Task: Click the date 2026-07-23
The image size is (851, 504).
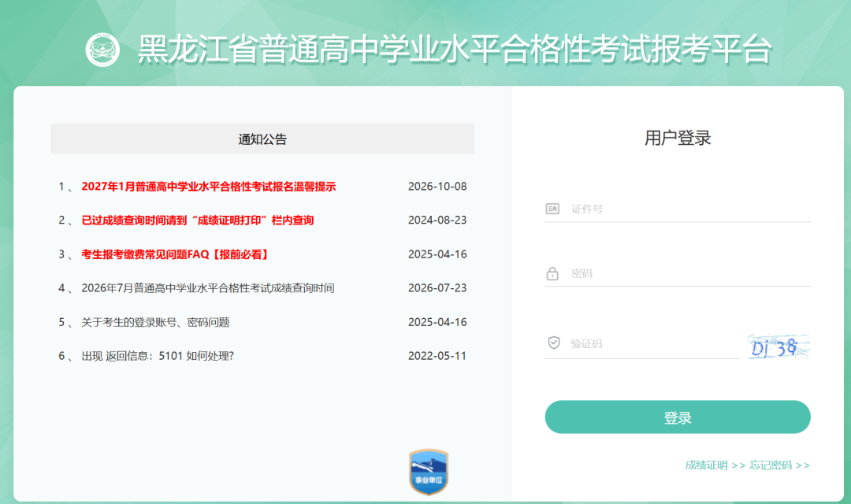Action: pos(437,288)
